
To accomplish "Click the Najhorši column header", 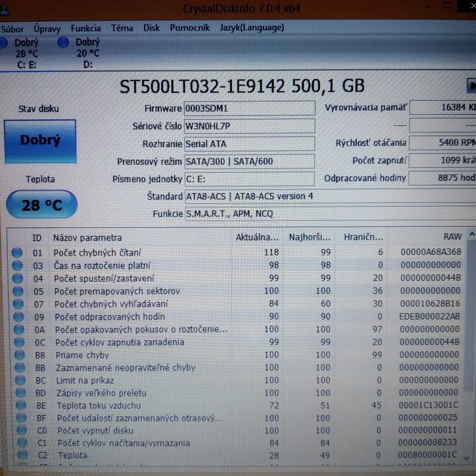I will 309,237.
